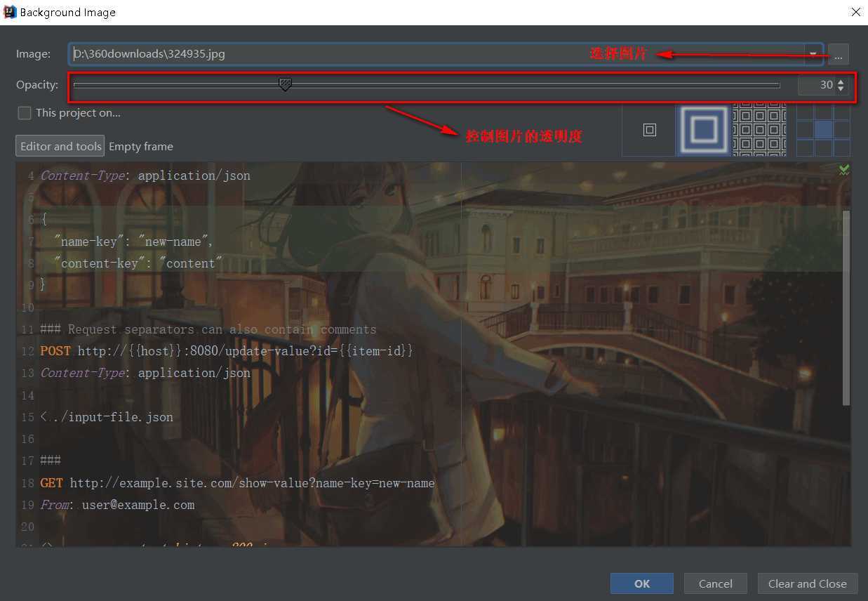Anchor the image to the top-right grid cell
The height and width of the screenshot is (601, 868).
[841, 112]
